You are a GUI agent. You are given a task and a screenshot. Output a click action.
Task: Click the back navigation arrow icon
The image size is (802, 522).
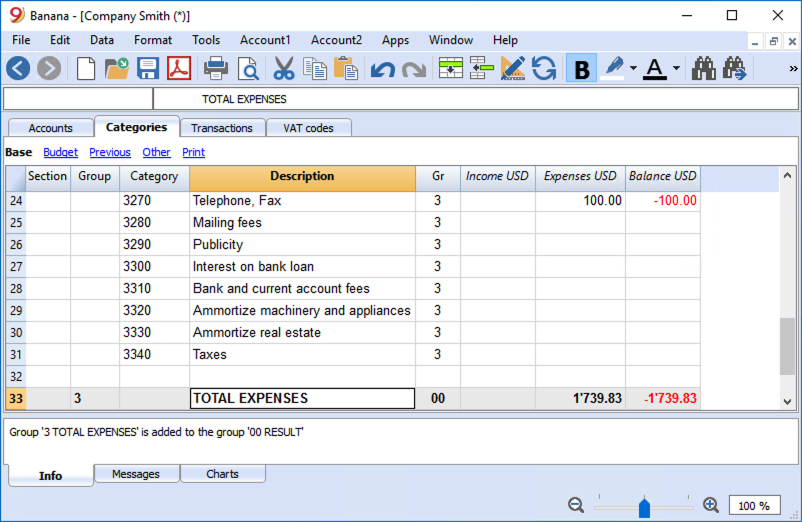point(18,69)
